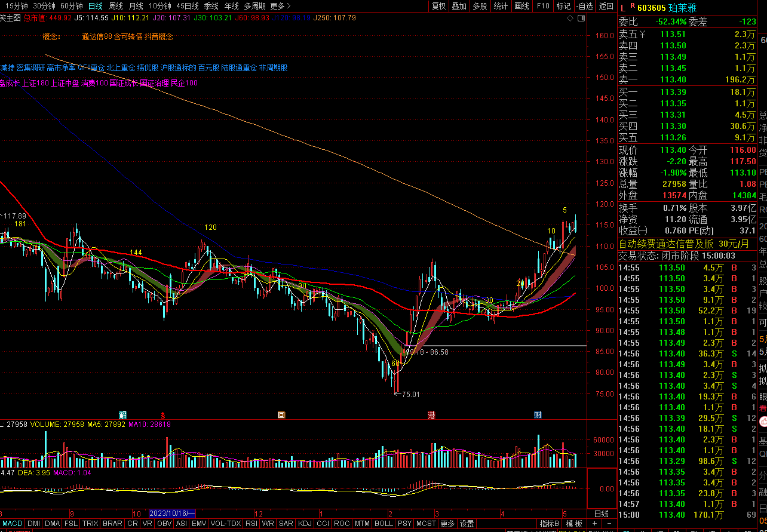
Task: Open the 指标B indicator dropdown
Action: pyautogui.click(x=550, y=524)
